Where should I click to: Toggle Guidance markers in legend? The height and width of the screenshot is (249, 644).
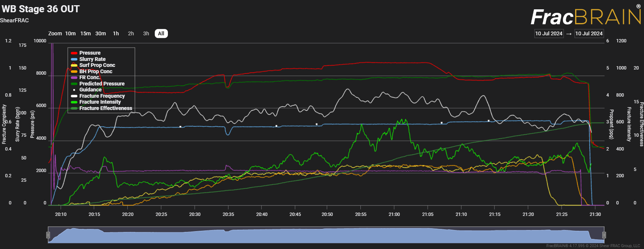tap(90, 90)
